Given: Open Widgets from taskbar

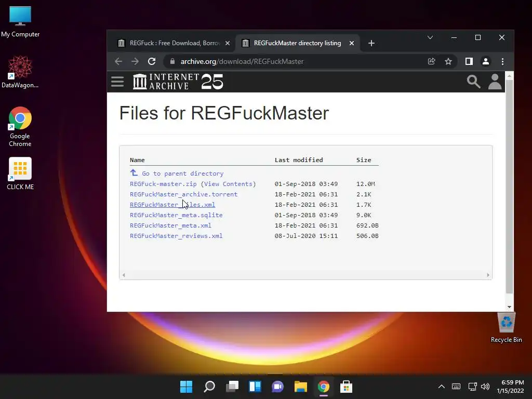Looking at the screenshot, I should [255, 387].
